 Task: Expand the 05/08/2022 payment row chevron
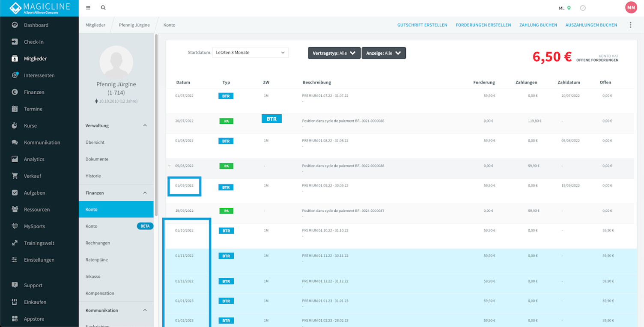coord(170,166)
